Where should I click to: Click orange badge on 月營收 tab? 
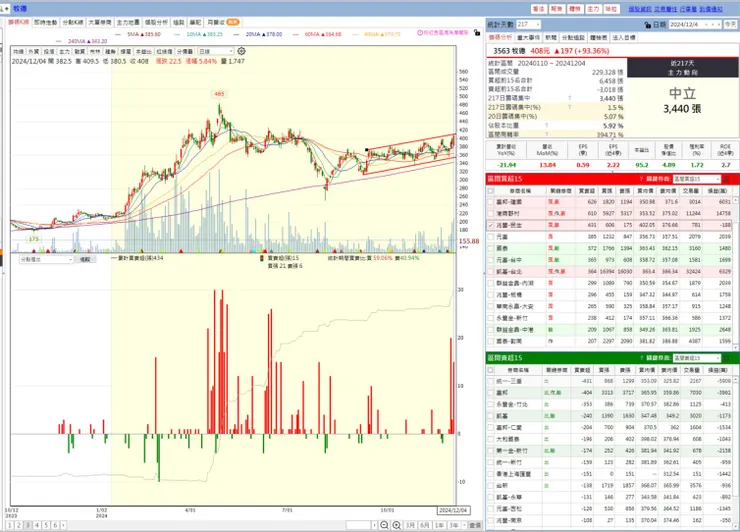click(x=233, y=22)
